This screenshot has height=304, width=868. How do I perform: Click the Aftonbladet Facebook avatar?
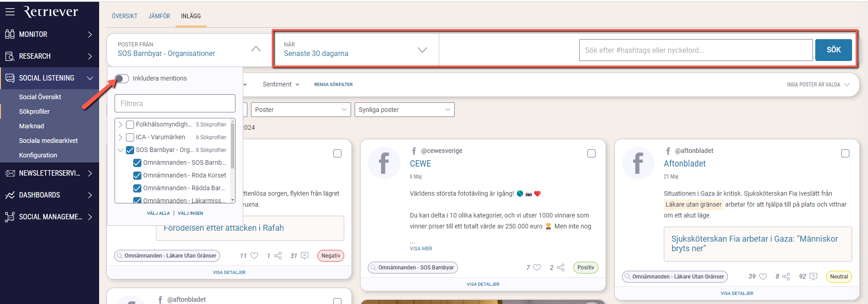coord(638,163)
